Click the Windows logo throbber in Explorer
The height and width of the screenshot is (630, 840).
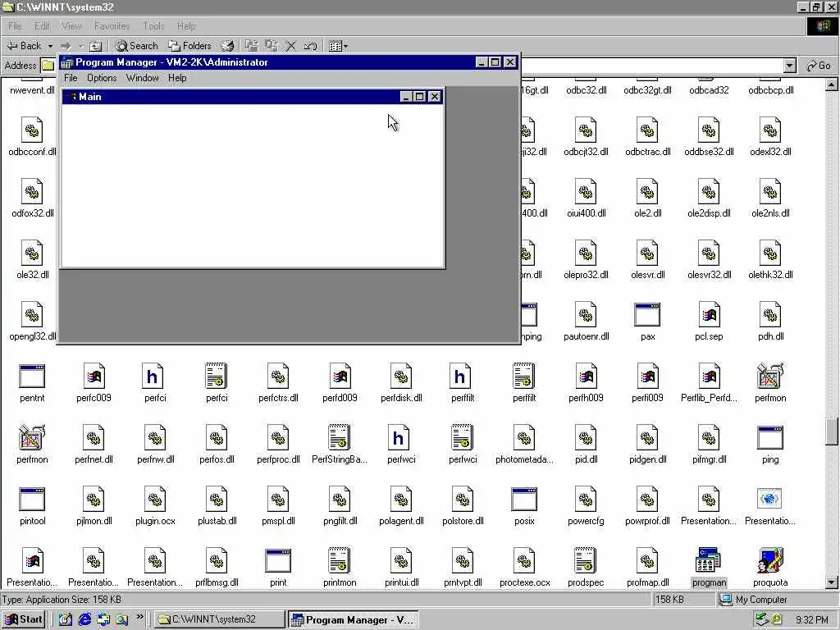pyautogui.click(x=822, y=26)
